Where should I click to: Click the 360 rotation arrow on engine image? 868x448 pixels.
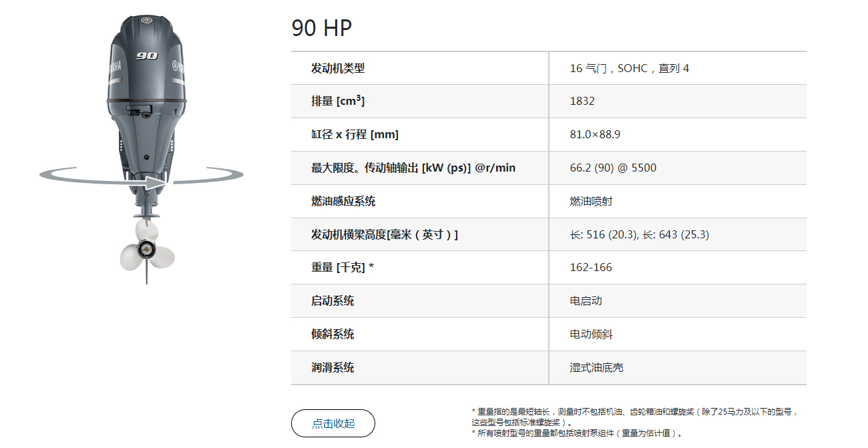pos(142,177)
